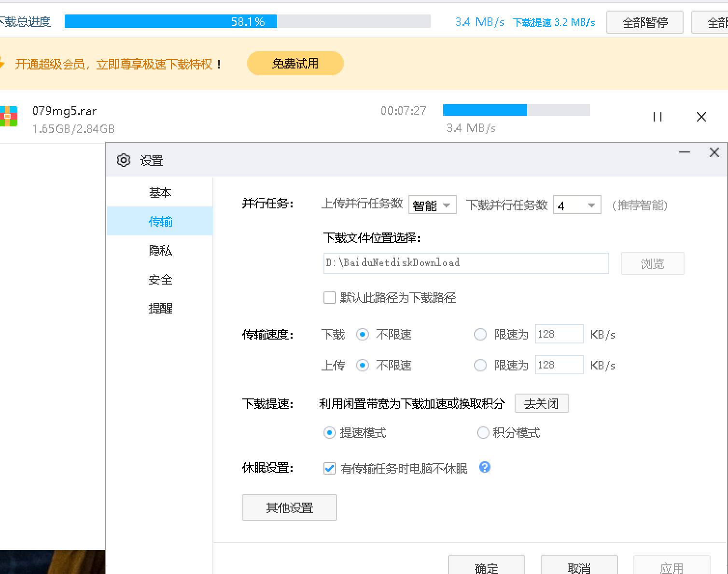This screenshot has width=728, height=574.
Task: Click the 079mg5.rar archive file icon
Action: point(8,116)
